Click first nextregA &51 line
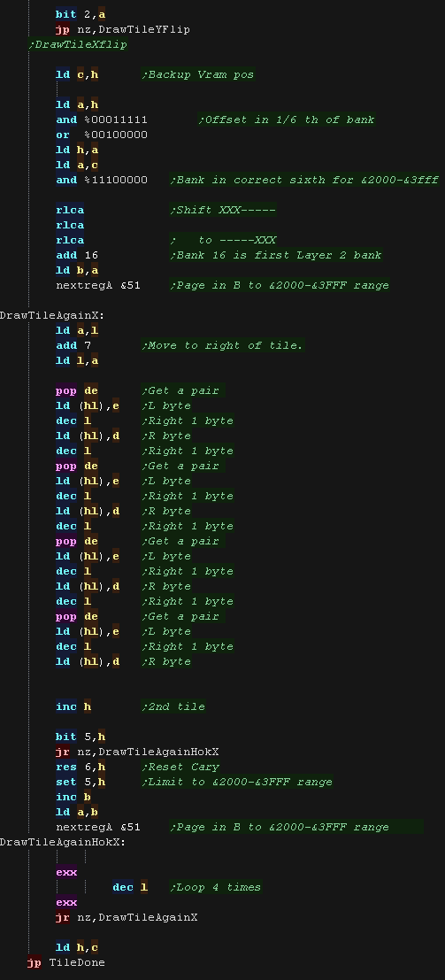Image resolution: width=445 pixels, height=980 pixels. pos(98,286)
